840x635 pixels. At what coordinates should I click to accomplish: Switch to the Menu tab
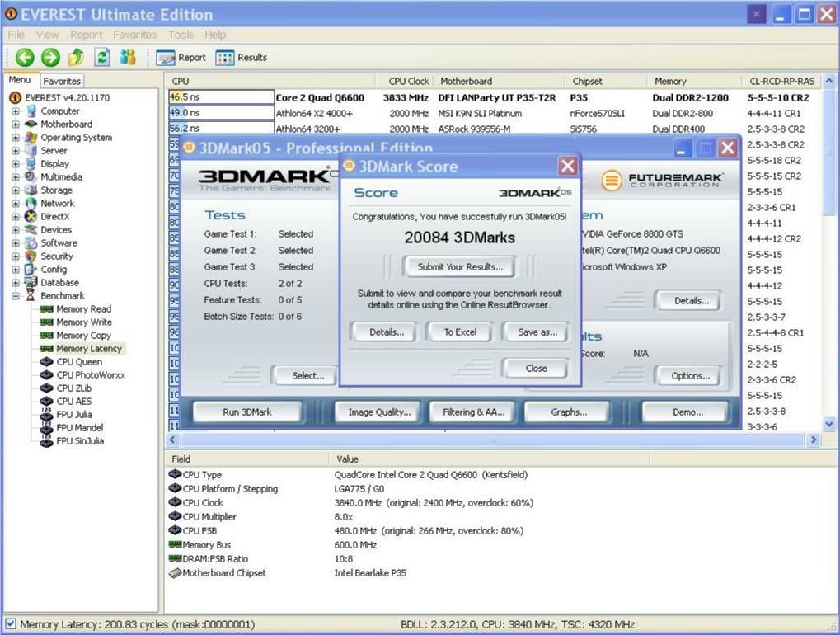[x=20, y=80]
